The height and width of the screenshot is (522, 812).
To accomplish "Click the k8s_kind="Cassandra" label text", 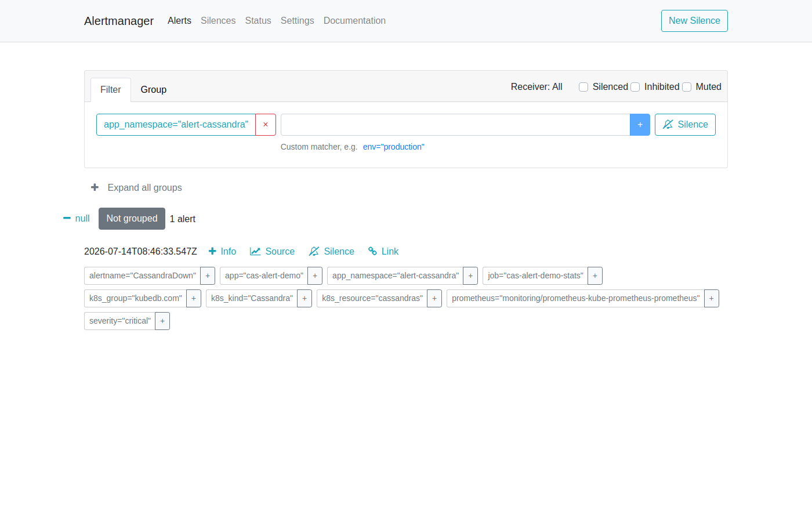I will (252, 299).
